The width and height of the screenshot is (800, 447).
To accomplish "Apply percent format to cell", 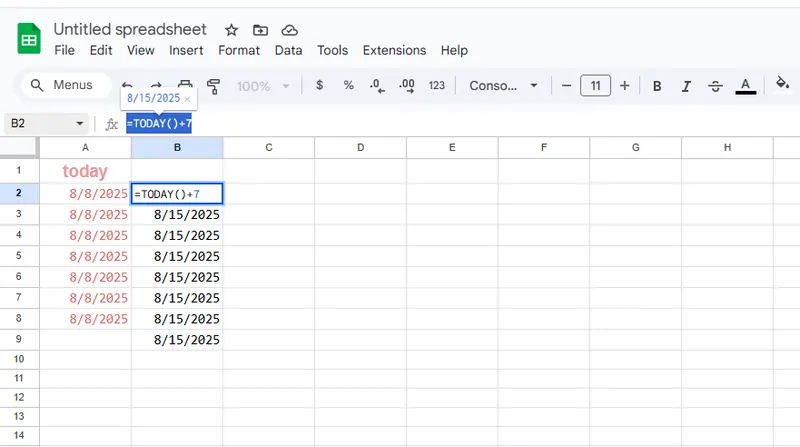I will [348, 86].
